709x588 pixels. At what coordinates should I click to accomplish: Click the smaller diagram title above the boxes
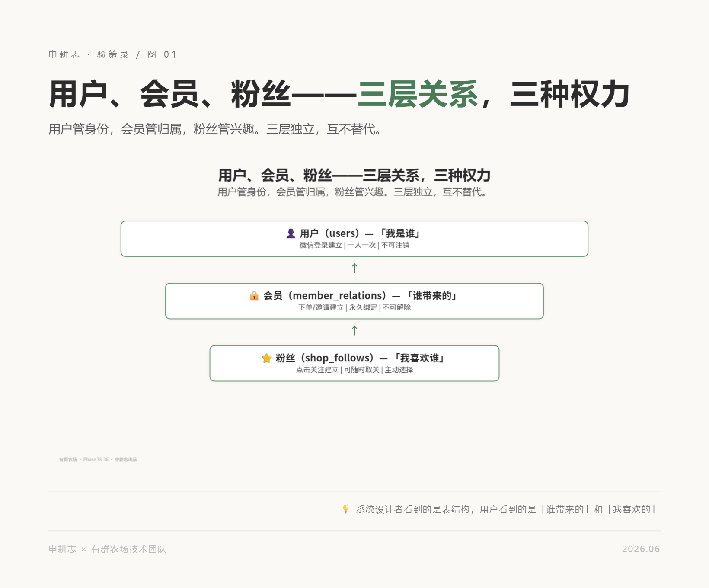[x=354, y=176]
